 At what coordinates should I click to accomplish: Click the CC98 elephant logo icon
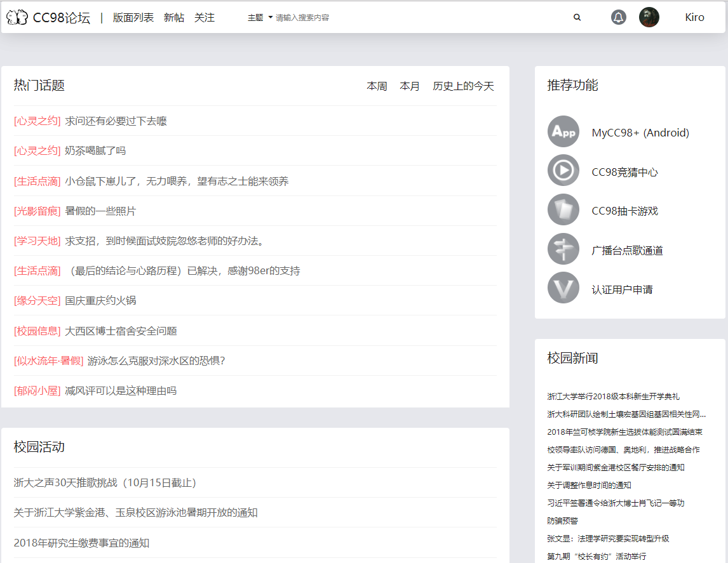pos(17,17)
